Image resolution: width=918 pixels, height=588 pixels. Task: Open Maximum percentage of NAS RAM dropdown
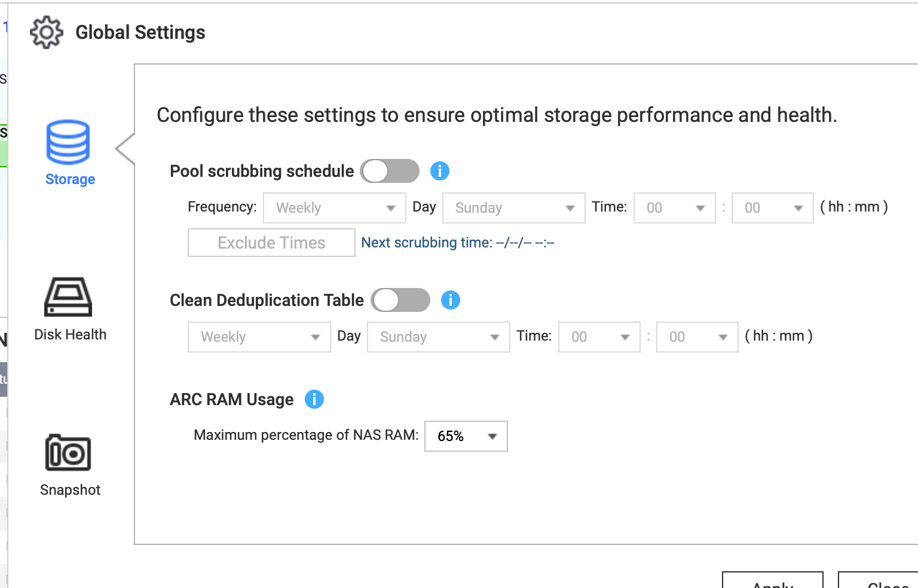[466, 436]
